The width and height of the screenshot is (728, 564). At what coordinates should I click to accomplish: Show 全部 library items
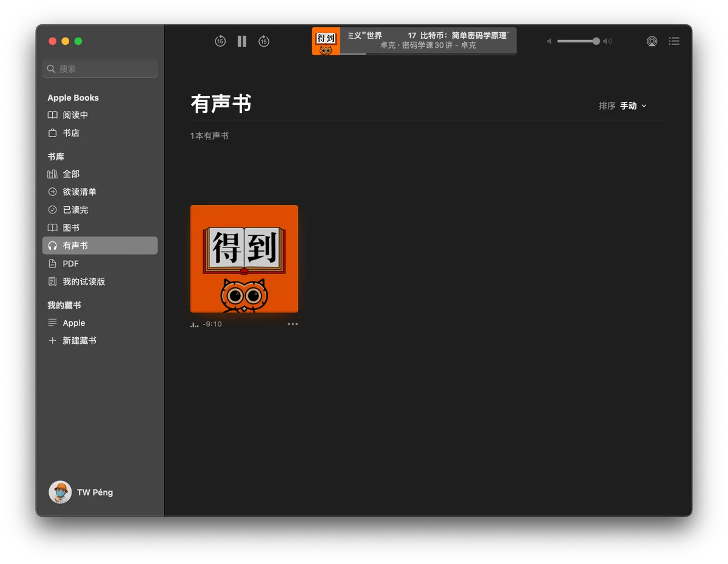pos(100,173)
